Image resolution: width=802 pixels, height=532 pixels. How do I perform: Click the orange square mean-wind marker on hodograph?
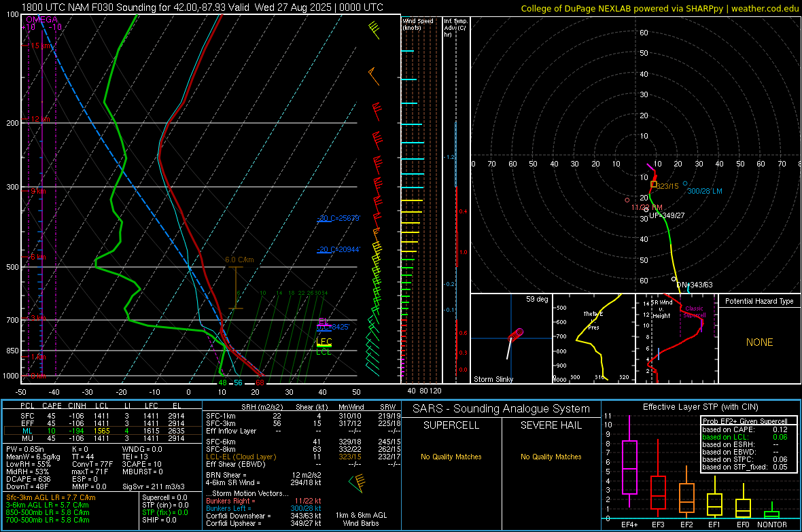point(653,184)
